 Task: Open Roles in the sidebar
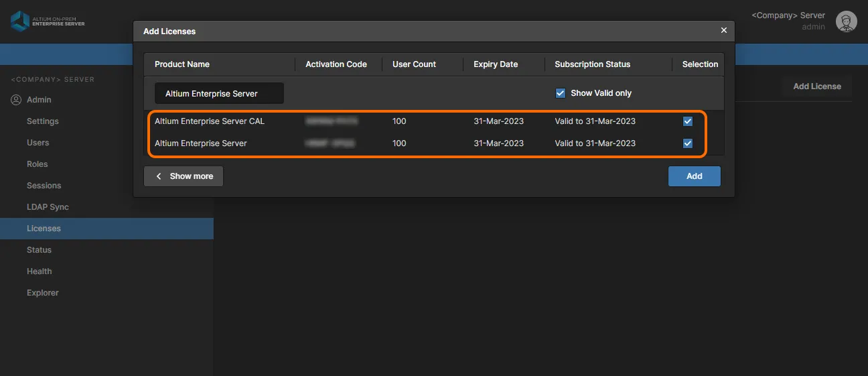38,164
